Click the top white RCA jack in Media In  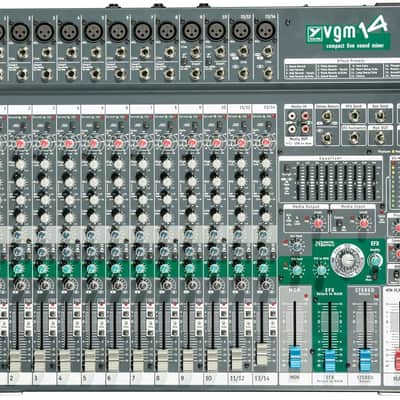coord(292,116)
